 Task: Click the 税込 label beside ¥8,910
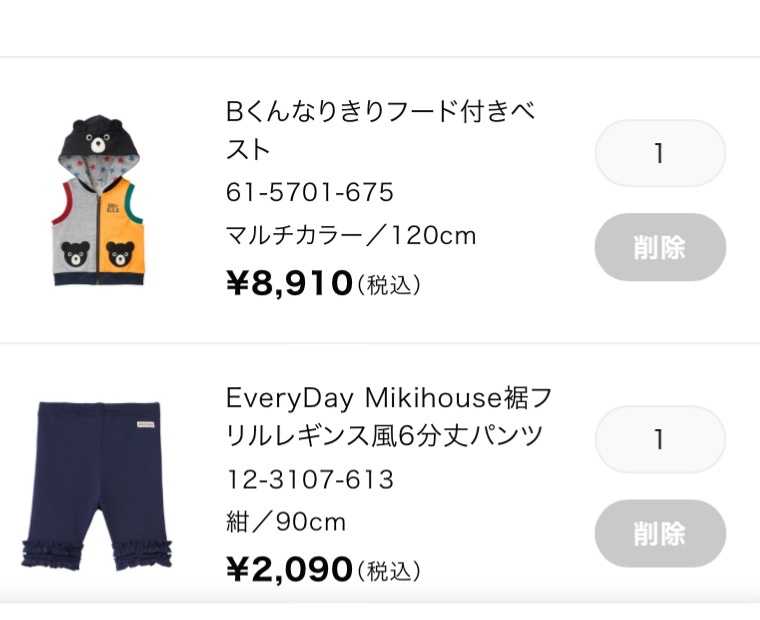389,285
